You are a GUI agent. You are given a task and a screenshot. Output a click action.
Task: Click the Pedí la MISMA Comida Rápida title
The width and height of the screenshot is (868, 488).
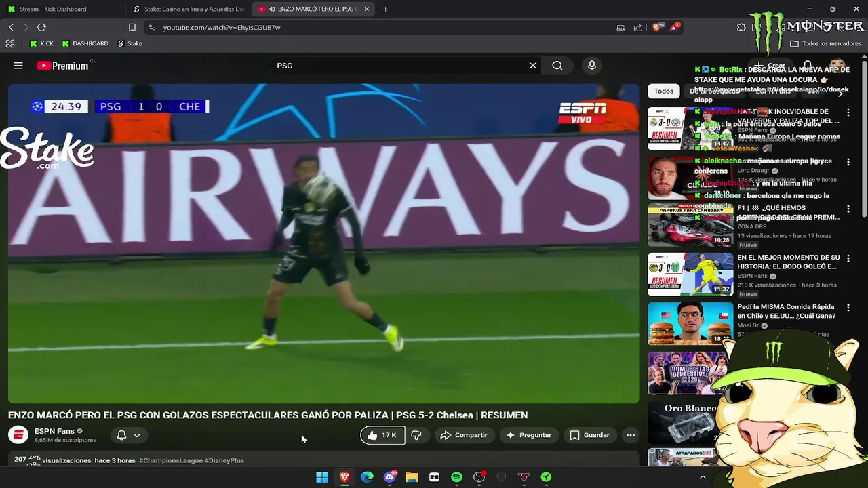pos(786,311)
